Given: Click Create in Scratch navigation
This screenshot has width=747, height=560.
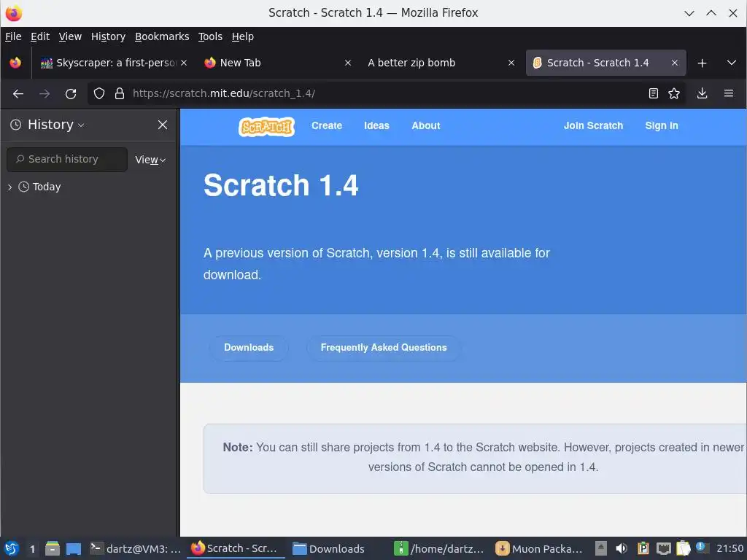Looking at the screenshot, I should click(x=327, y=125).
